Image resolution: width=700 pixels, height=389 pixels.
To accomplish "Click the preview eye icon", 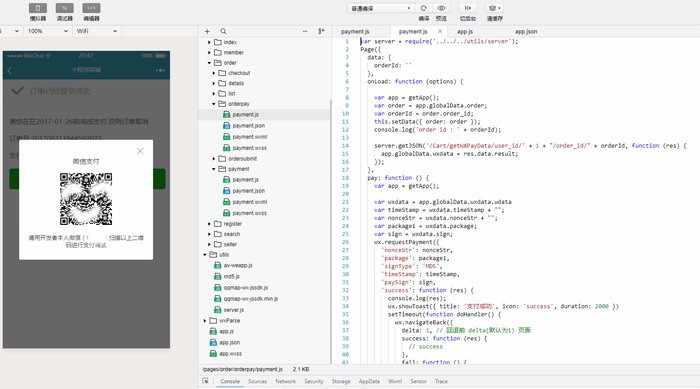I will click(441, 8).
